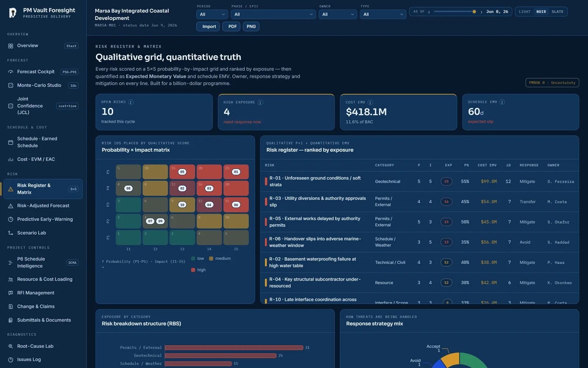Select risk marker 05 in the matrix
Screen dimensions: 588x368
tap(182, 172)
